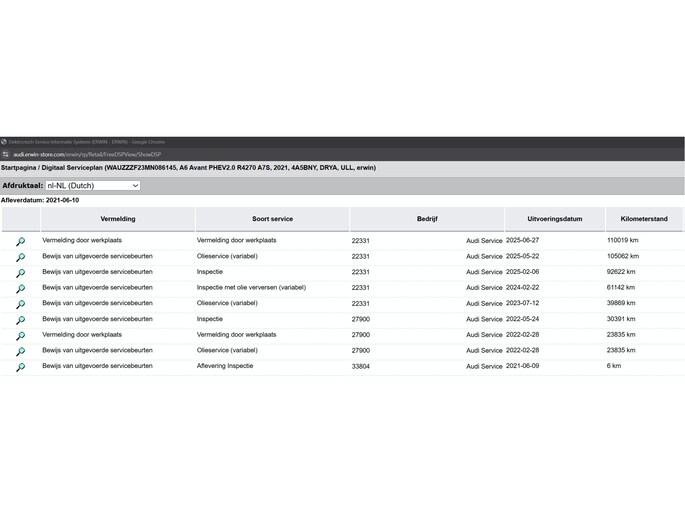This screenshot has height=514, width=685.
Task: Click magnifier for the 2022-02-28 Olieservice row
Action: click(x=20, y=352)
